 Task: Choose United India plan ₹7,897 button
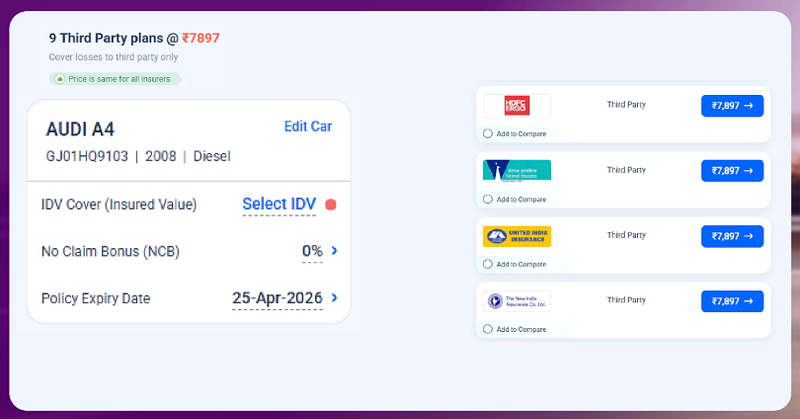pos(732,236)
